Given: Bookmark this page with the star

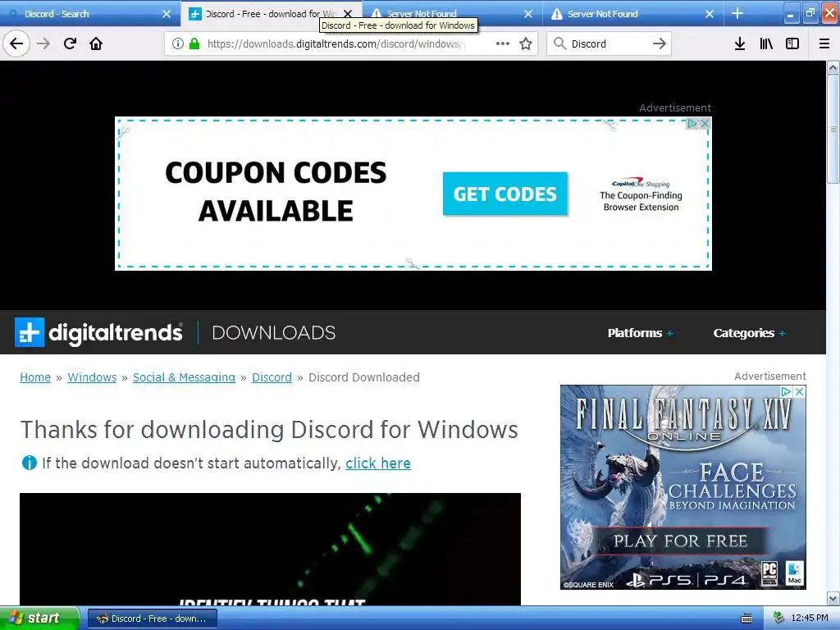Looking at the screenshot, I should pyautogui.click(x=526, y=43).
